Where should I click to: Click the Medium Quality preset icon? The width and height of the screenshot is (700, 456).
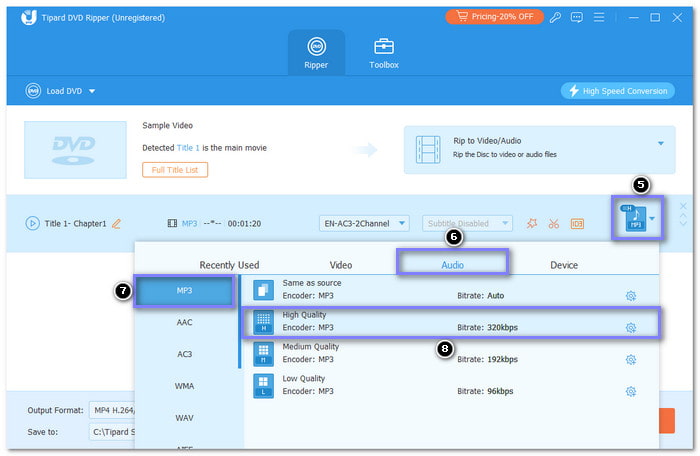point(263,354)
